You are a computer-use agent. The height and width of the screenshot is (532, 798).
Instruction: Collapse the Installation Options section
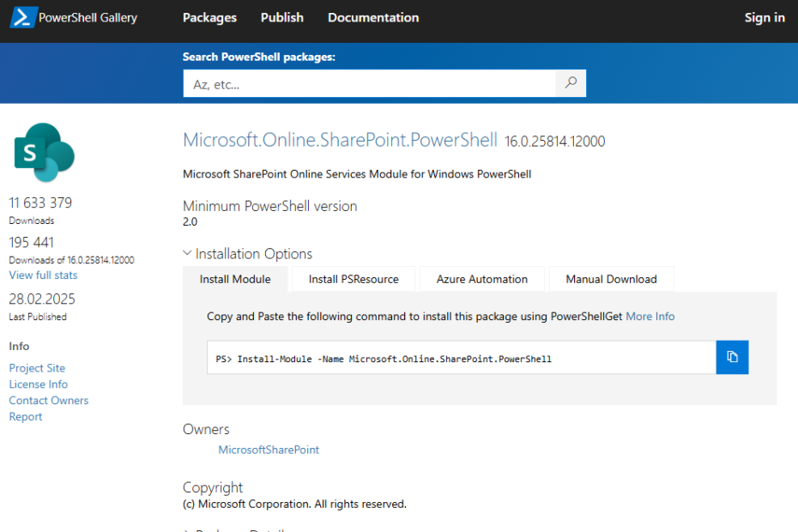point(188,254)
